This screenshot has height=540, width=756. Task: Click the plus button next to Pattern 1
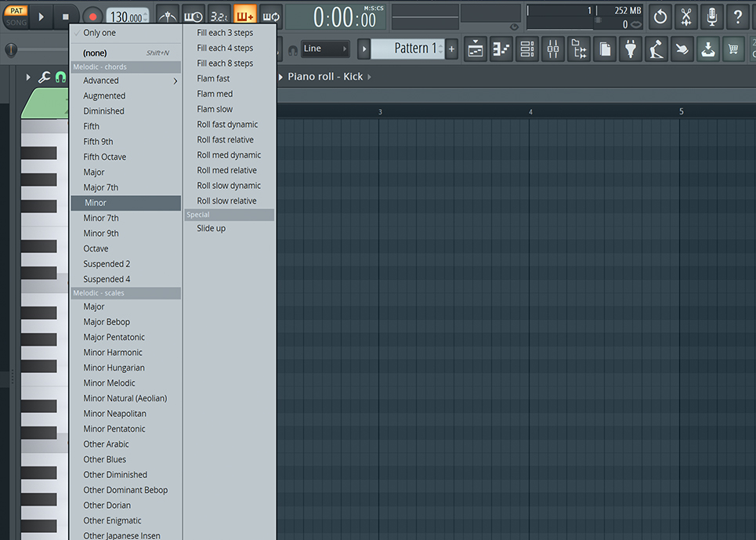[451, 49]
